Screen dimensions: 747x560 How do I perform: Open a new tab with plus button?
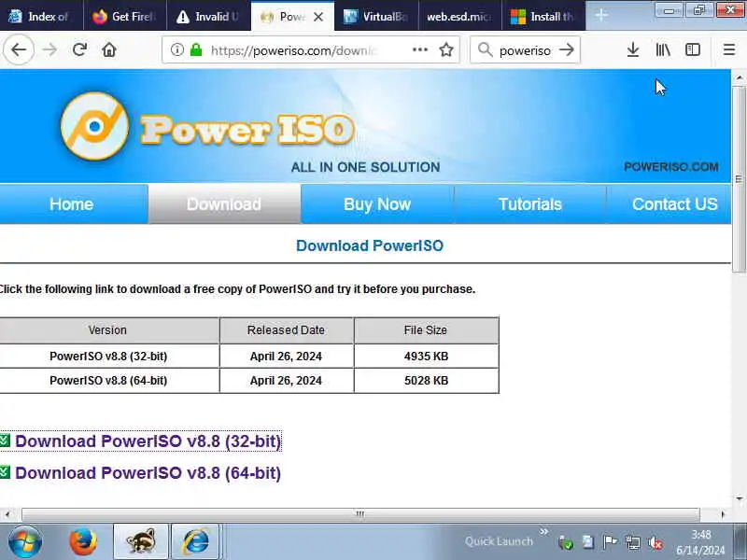[601, 16]
